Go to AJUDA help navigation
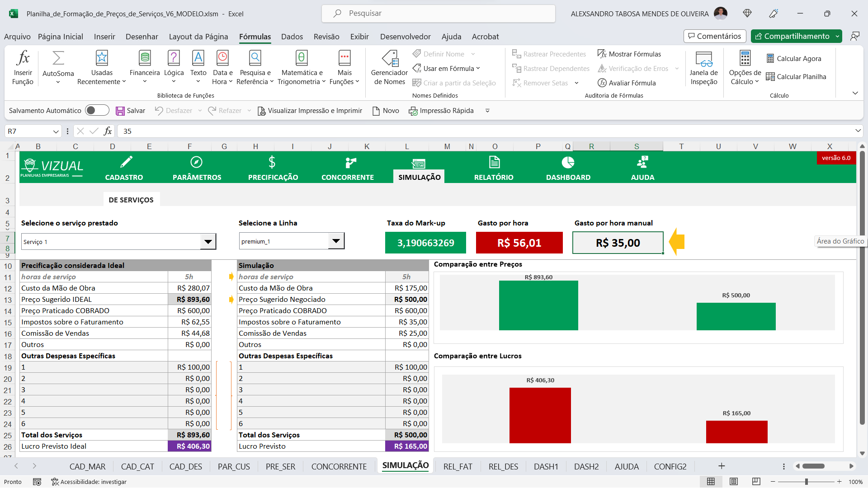868x488 pixels. click(642, 168)
